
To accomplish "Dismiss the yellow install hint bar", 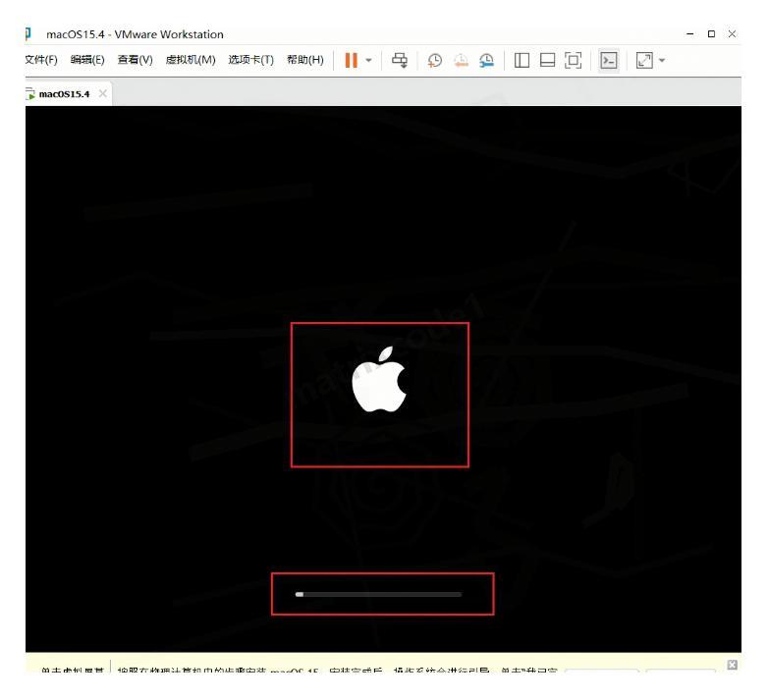I will coord(733,665).
